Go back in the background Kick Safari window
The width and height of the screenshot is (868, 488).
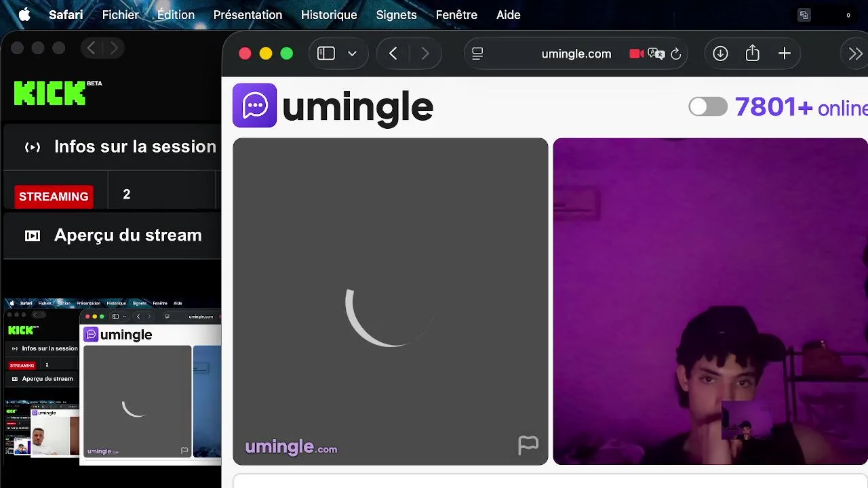pyautogui.click(x=91, y=48)
